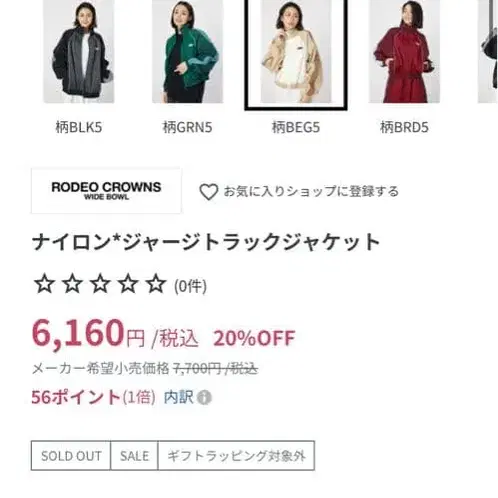Image resolution: width=498 pixels, height=498 pixels.
Task: Click the third rating star
Action: click(100, 284)
